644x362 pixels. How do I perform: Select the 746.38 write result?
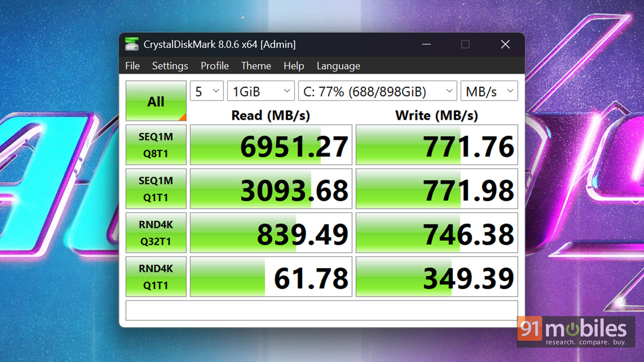[437, 233]
